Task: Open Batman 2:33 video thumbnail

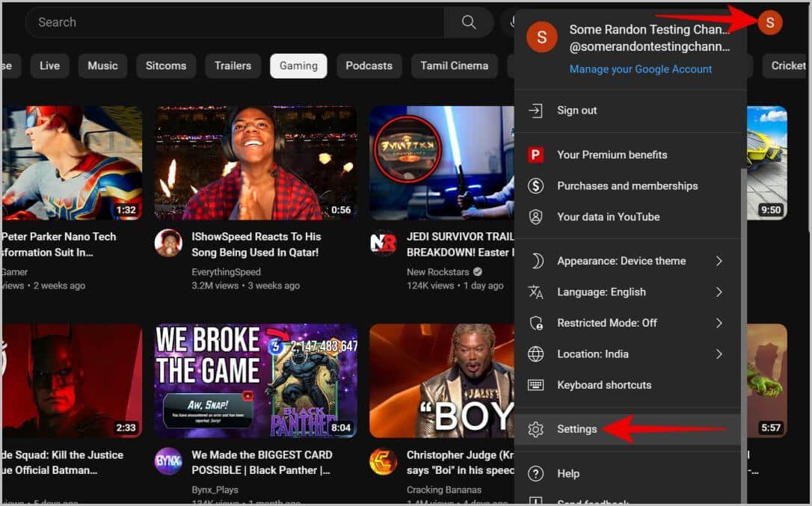Action: [72, 381]
